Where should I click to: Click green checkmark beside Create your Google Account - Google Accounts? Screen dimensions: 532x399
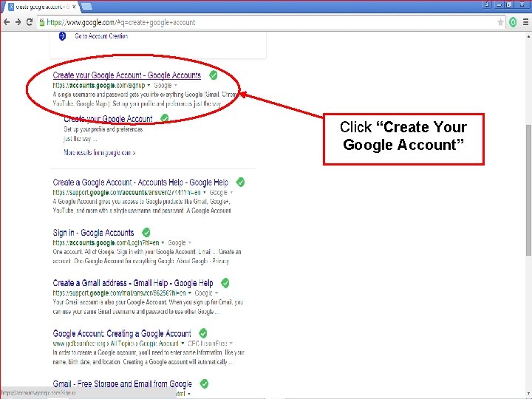pyautogui.click(x=213, y=75)
